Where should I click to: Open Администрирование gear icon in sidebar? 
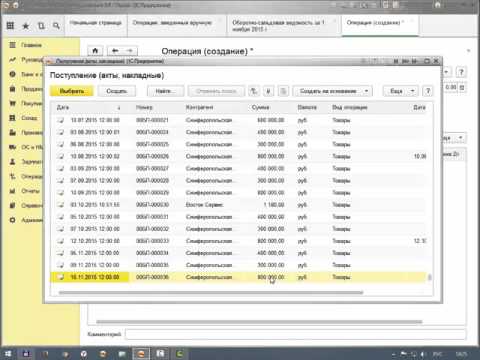(13, 220)
